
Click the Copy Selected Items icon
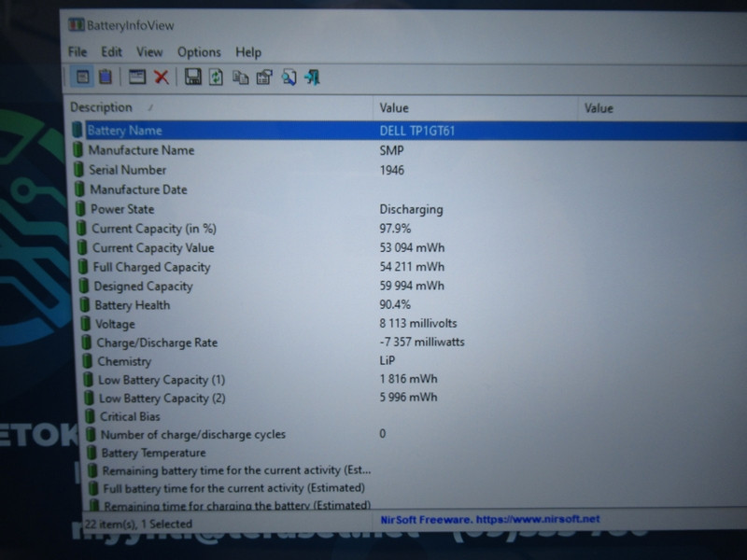point(240,77)
